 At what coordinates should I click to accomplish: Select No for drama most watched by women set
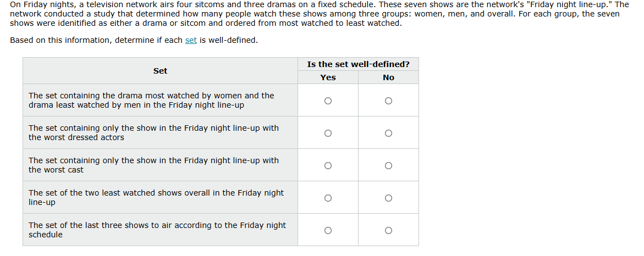pyautogui.click(x=388, y=101)
